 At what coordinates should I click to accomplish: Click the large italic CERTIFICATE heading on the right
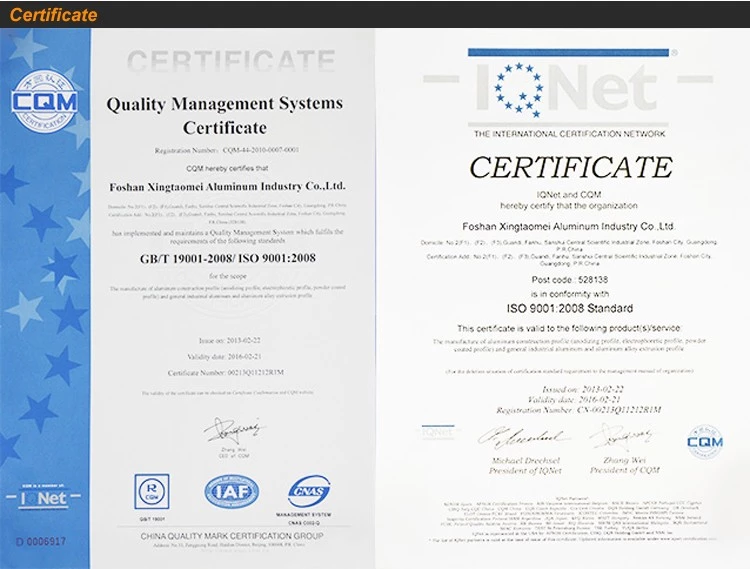pyautogui.click(x=571, y=167)
